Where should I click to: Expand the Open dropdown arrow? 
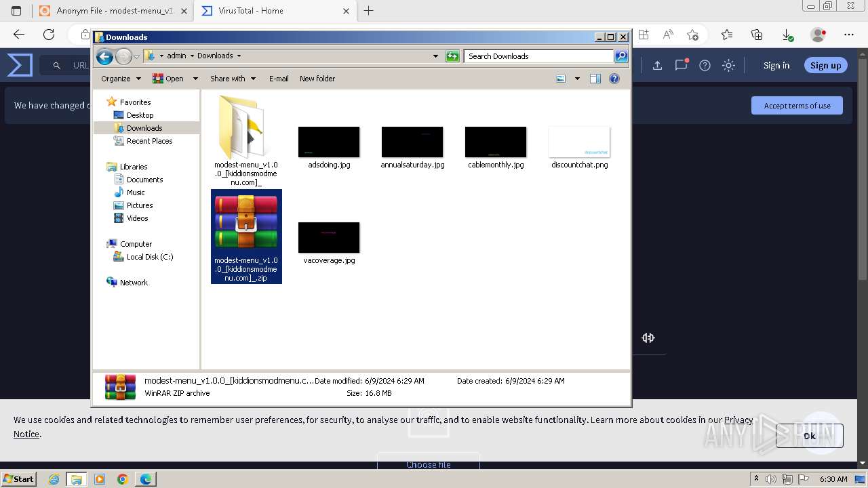(x=195, y=79)
